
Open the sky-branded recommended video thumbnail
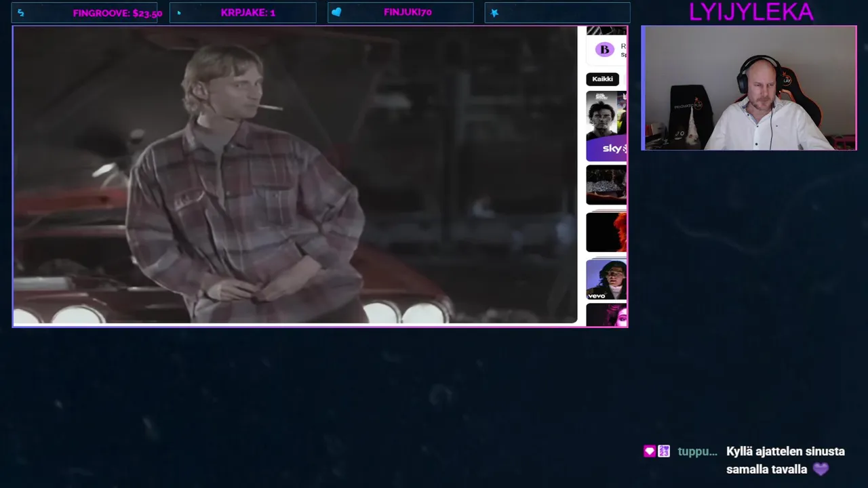tap(606, 126)
